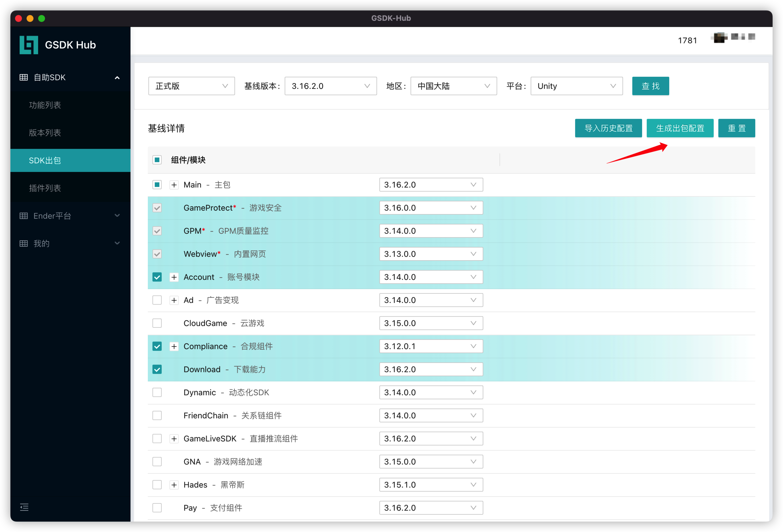Open the GNA row version dropdown
The image size is (783, 532).
[x=431, y=462]
